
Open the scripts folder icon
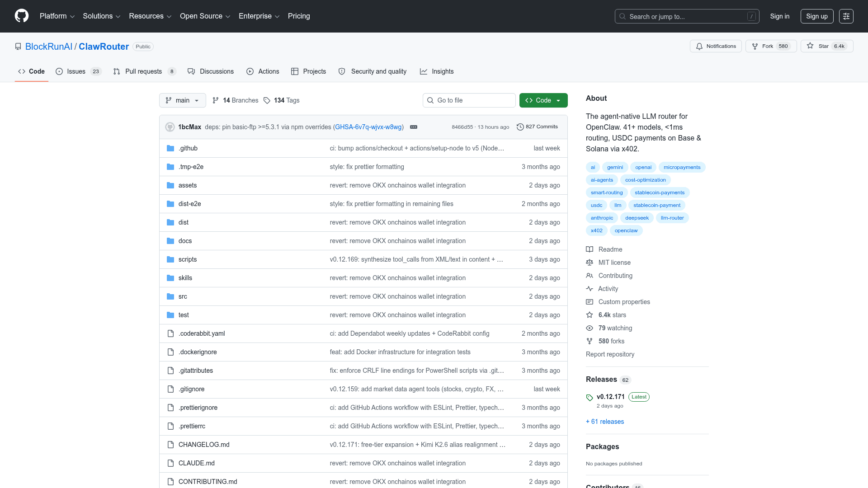point(170,259)
